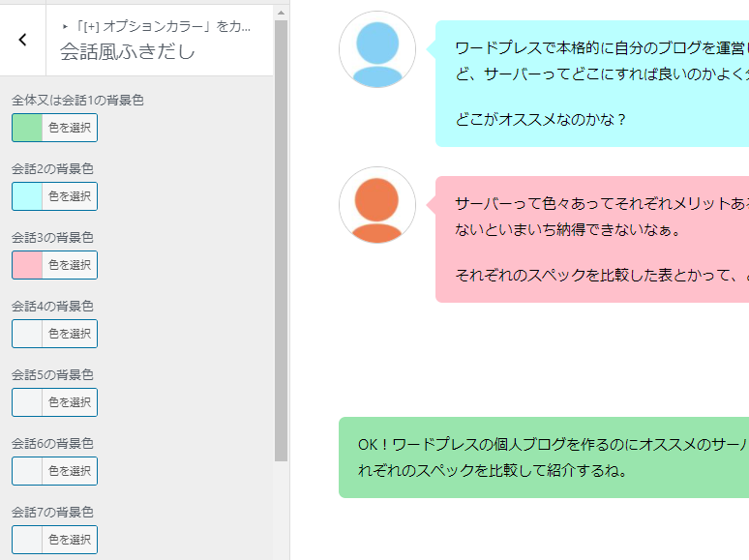
Task: Open the empty swatch for 会話5の背景色
Action: point(27,402)
